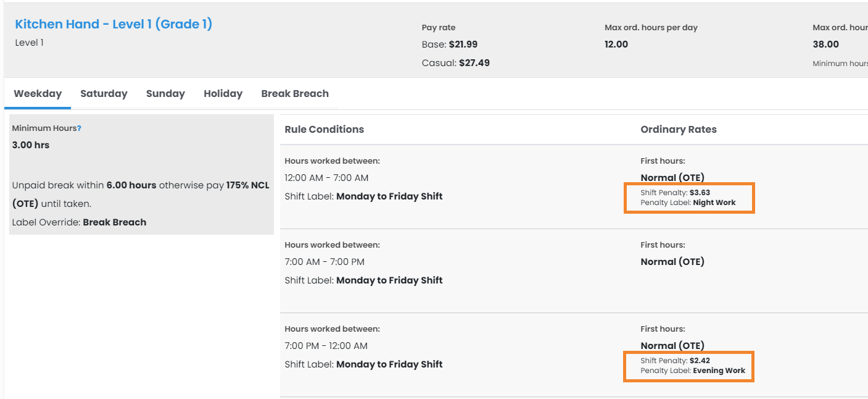This screenshot has width=868, height=399.
Task: Click the Casual pay rate $27.49
Action: (474, 63)
